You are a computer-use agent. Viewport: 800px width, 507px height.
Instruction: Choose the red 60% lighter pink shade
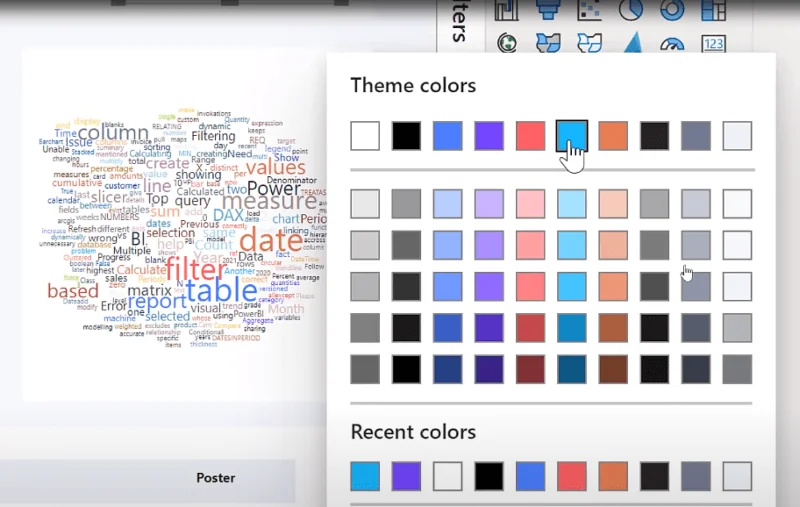click(530, 204)
